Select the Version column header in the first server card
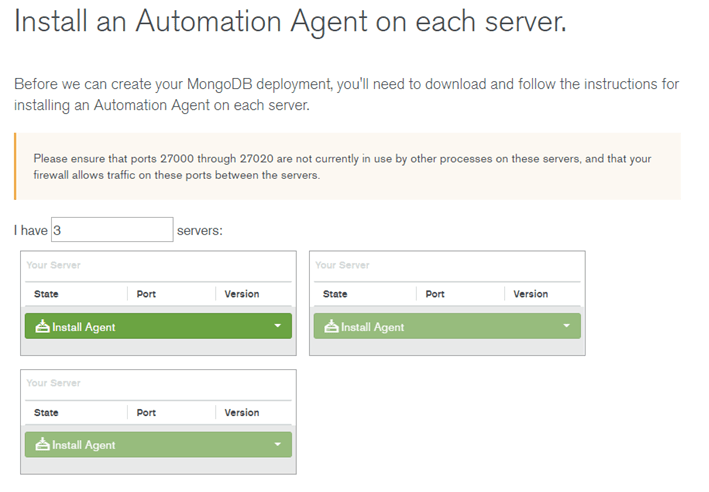 click(242, 294)
